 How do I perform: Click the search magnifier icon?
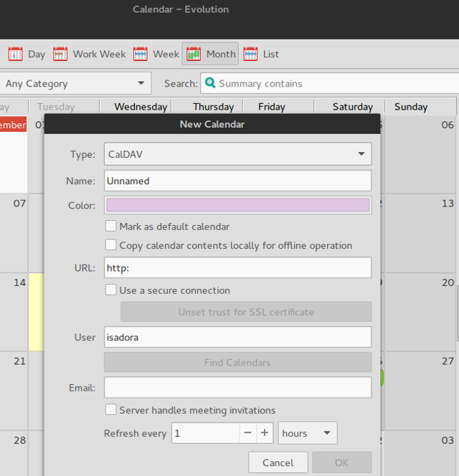[x=210, y=82]
